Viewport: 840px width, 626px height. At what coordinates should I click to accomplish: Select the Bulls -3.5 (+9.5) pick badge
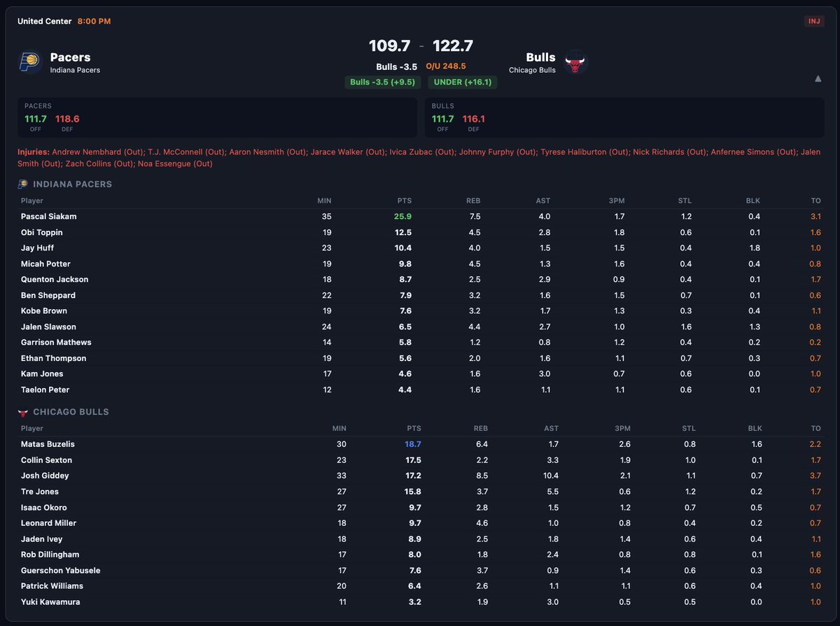pyautogui.click(x=383, y=82)
